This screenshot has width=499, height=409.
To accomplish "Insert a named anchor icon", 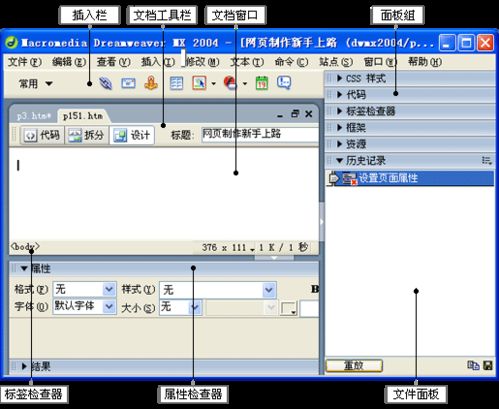I will 151,83.
